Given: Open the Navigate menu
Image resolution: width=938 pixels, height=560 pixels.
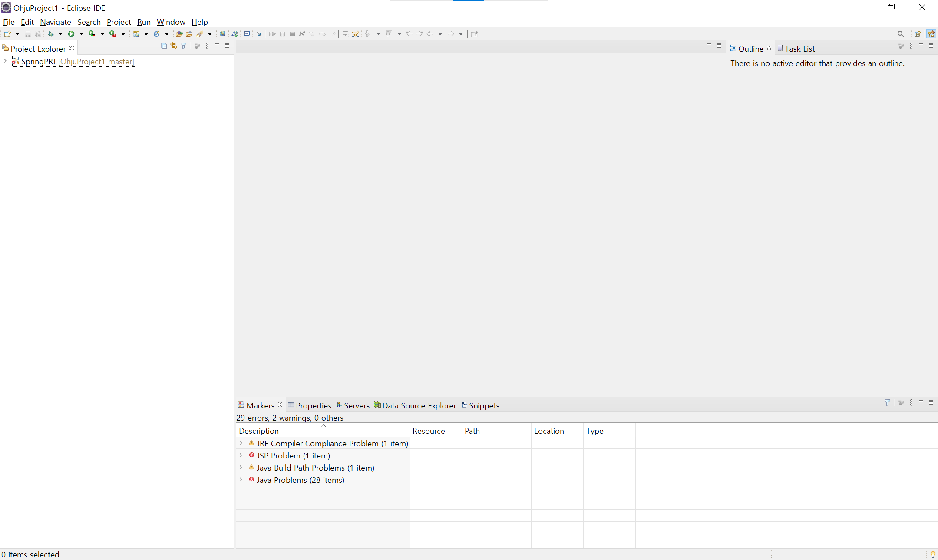Looking at the screenshot, I should pos(56,22).
